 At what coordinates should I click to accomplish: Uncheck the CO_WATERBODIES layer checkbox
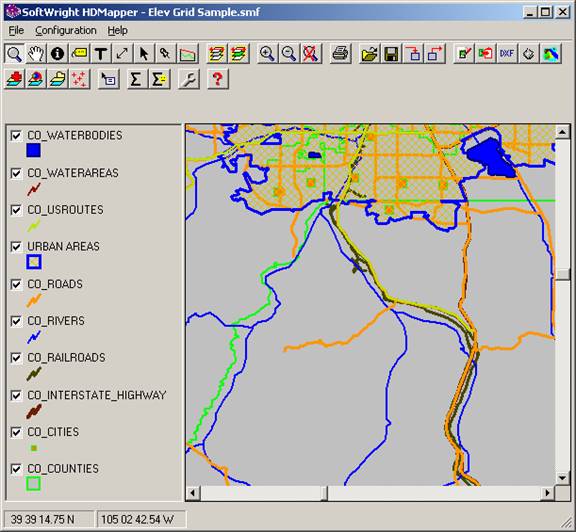[16, 136]
